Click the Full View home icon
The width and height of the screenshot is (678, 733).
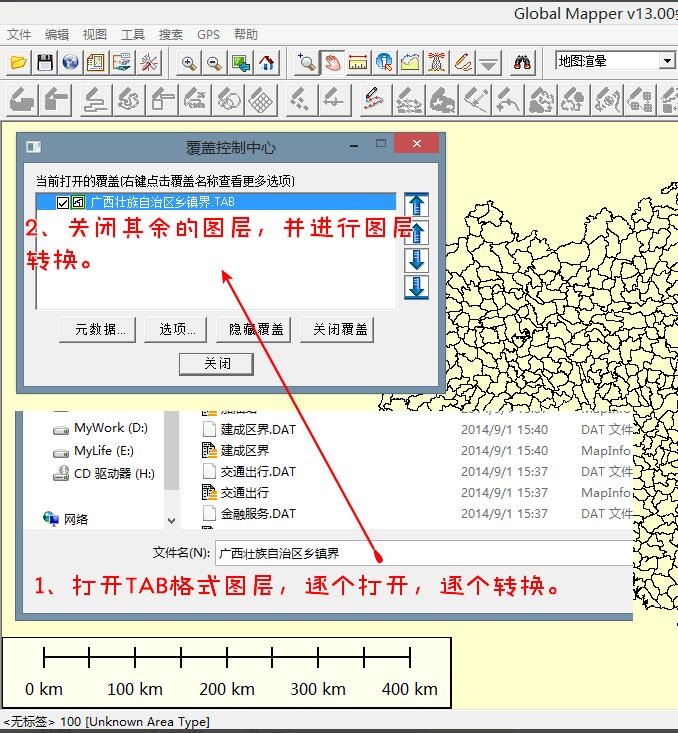[267, 62]
